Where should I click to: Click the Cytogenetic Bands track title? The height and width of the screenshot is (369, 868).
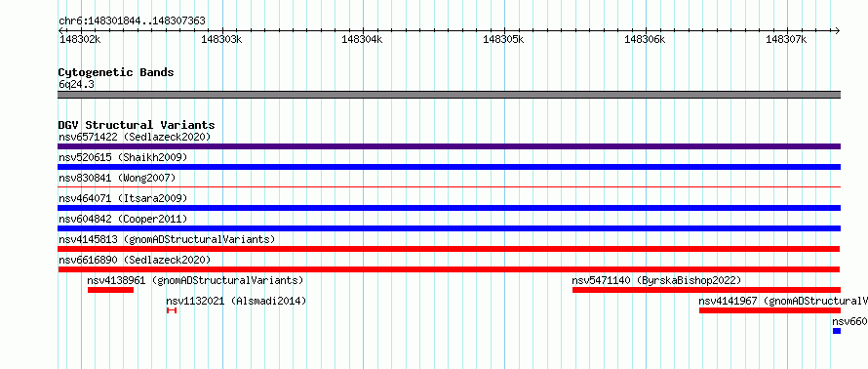[116, 72]
